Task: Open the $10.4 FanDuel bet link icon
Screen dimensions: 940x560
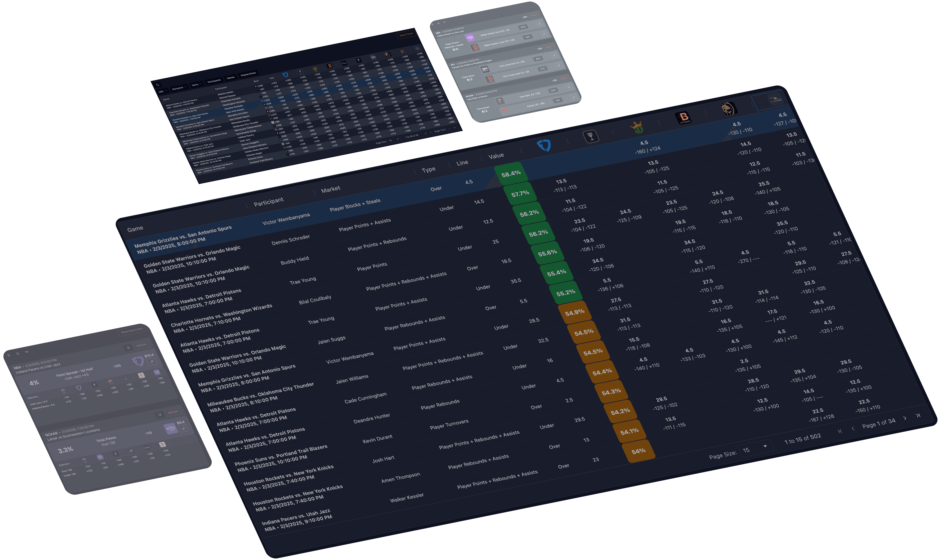Action: [x=152, y=362]
